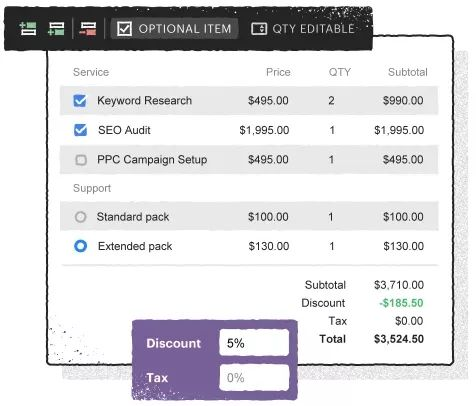
Task: Click the delete row icon
Action: click(88, 29)
